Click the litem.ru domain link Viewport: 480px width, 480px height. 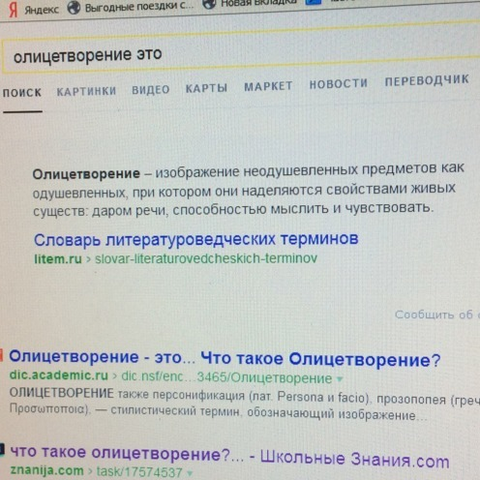pyautogui.click(x=58, y=259)
